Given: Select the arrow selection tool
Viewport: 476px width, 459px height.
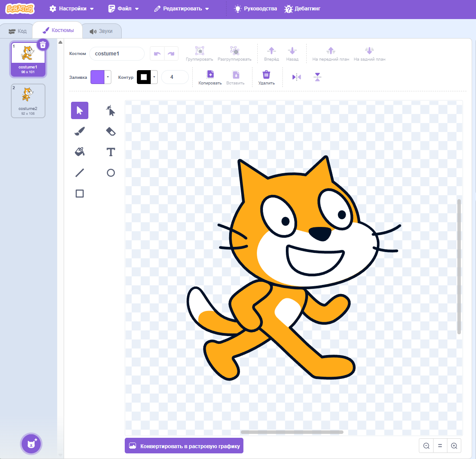Looking at the screenshot, I should click(x=79, y=110).
